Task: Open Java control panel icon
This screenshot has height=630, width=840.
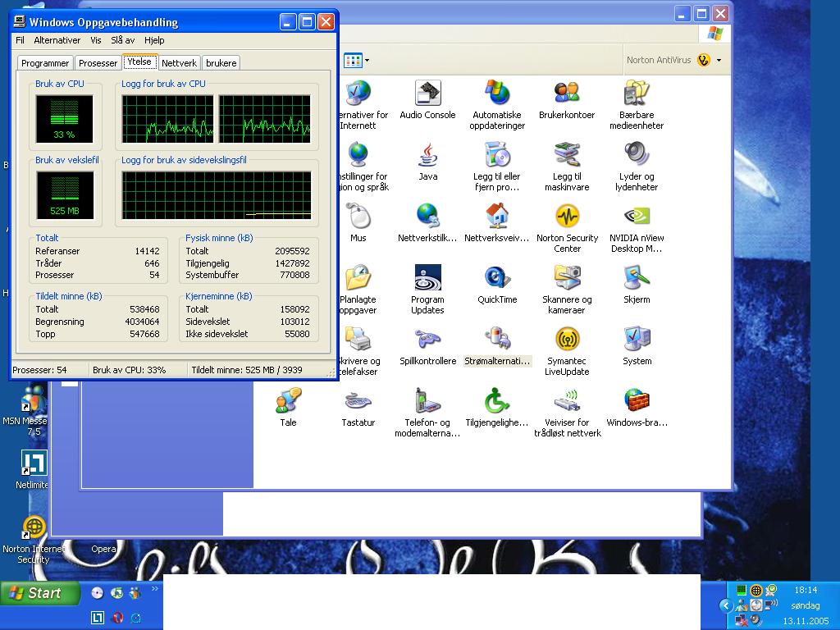Action: (x=427, y=162)
